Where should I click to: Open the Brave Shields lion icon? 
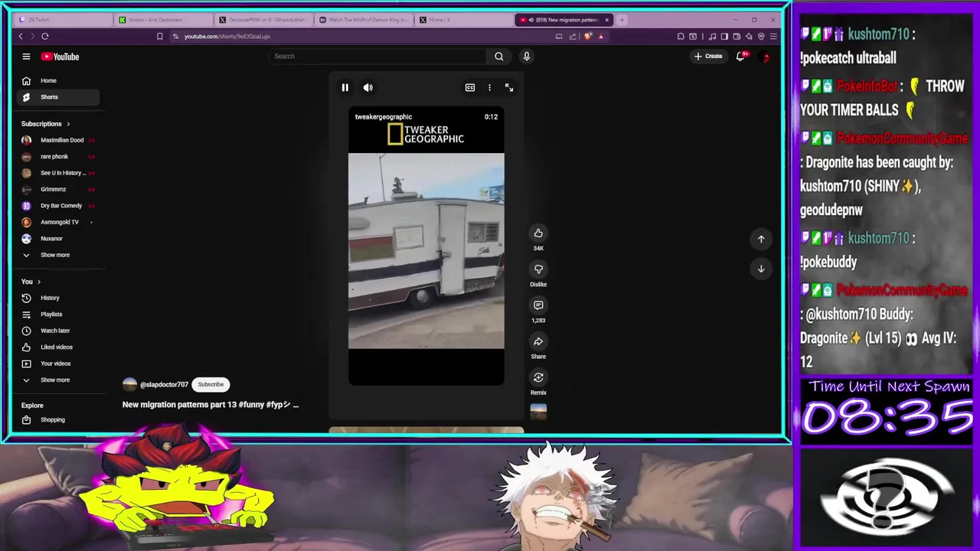[587, 36]
